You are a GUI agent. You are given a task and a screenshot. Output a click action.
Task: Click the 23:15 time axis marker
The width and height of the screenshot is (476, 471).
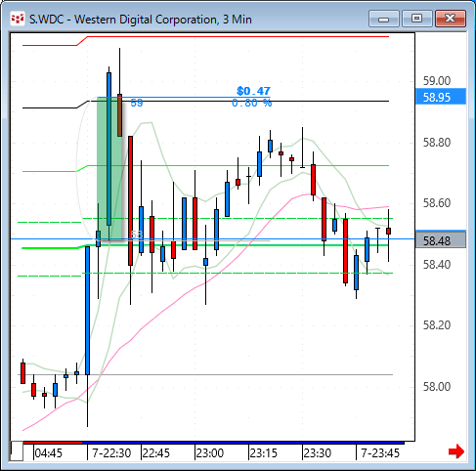(264, 453)
